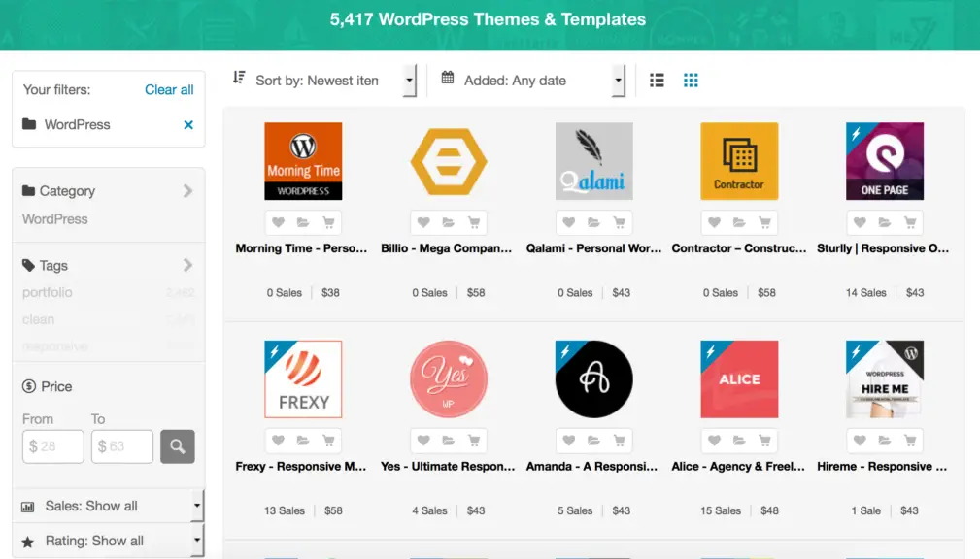Expand the Category filter chevron

point(187,191)
